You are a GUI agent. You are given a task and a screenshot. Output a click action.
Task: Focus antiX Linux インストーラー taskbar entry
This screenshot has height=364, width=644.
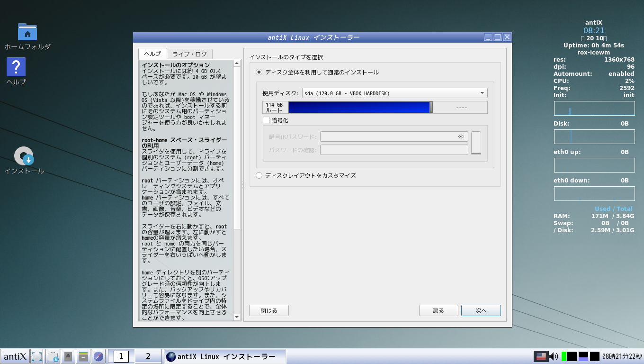tap(225, 356)
